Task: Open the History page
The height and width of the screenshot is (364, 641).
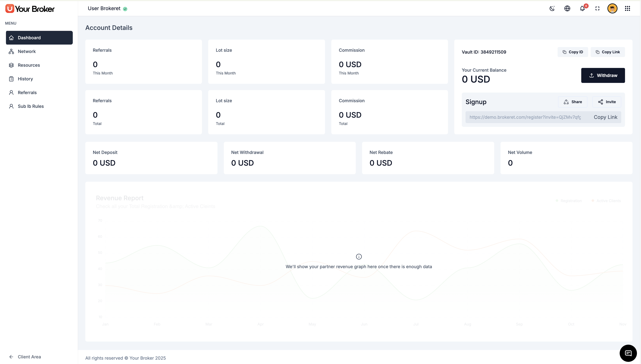Action: [x=25, y=79]
